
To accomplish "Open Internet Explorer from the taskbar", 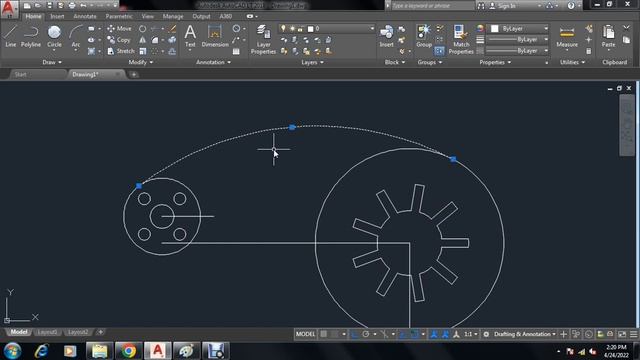I will coord(41,351).
